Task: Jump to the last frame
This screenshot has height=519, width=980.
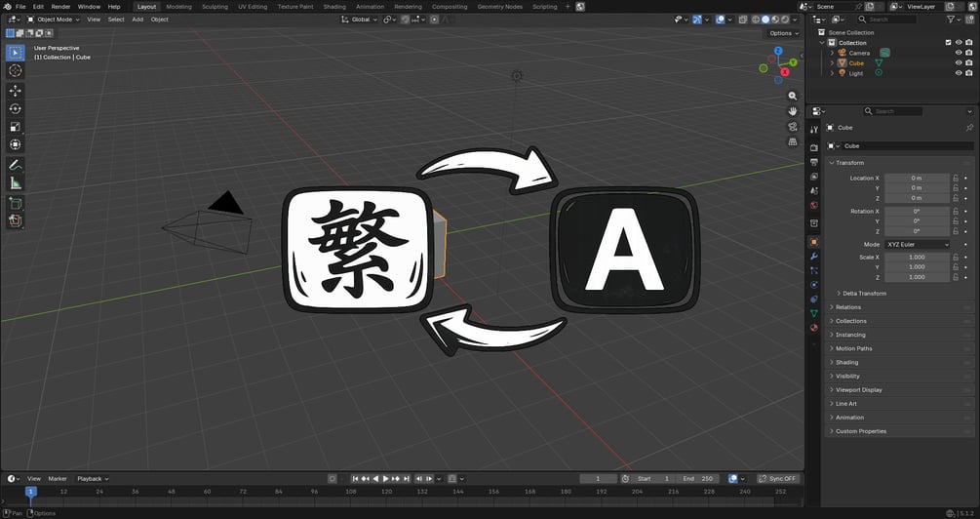Action: [407, 478]
